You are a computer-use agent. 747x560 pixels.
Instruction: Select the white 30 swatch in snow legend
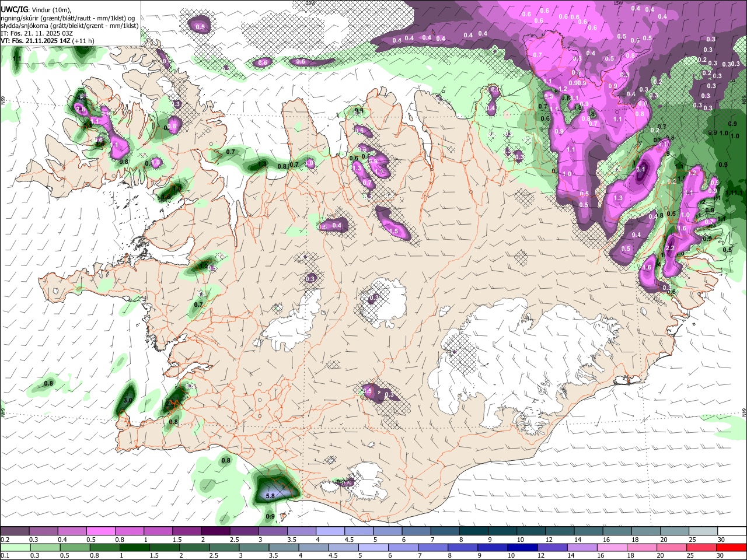(x=732, y=531)
